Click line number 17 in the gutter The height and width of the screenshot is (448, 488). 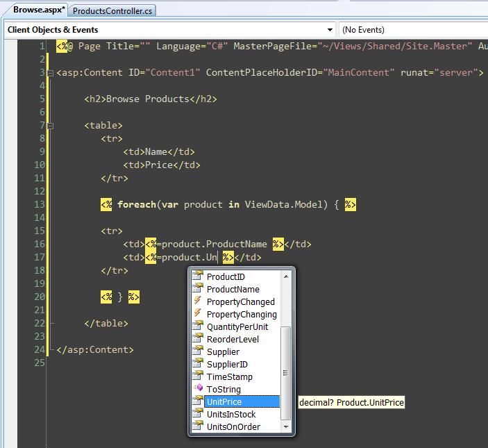pyautogui.click(x=40, y=258)
